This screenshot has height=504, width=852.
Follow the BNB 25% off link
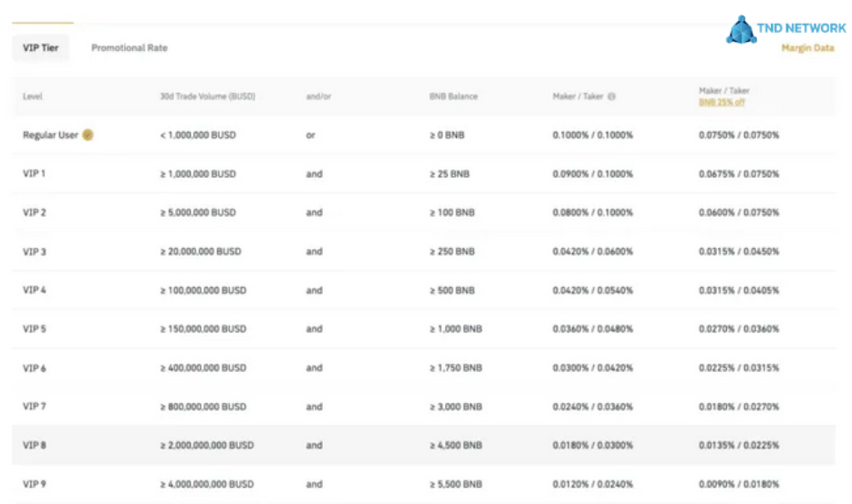pyautogui.click(x=722, y=102)
